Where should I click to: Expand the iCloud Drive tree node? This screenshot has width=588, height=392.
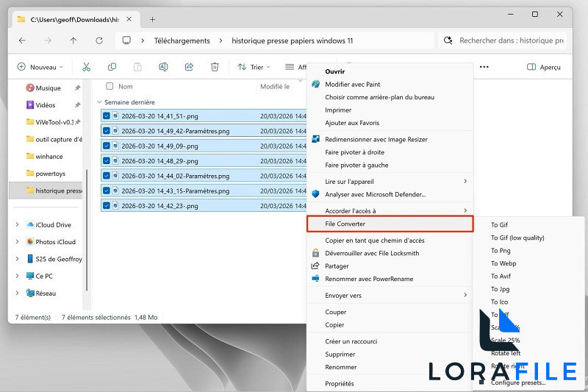[17, 225]
